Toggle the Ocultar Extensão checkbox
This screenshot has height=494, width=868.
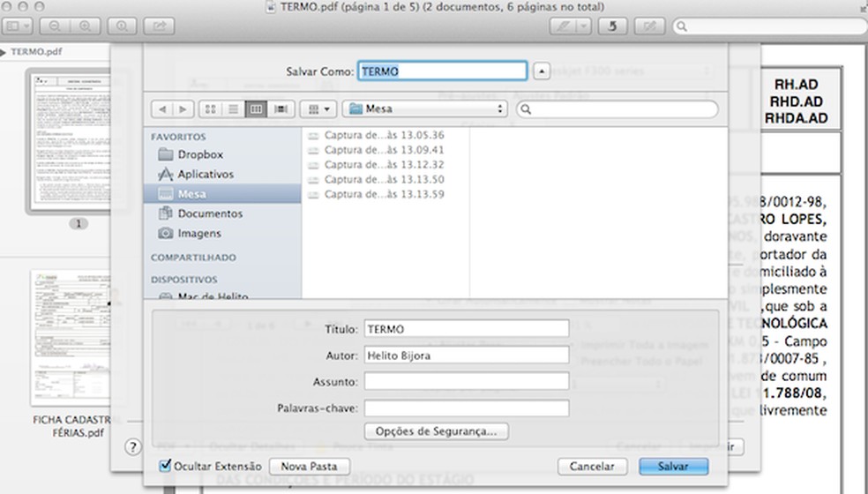(165, 466)
